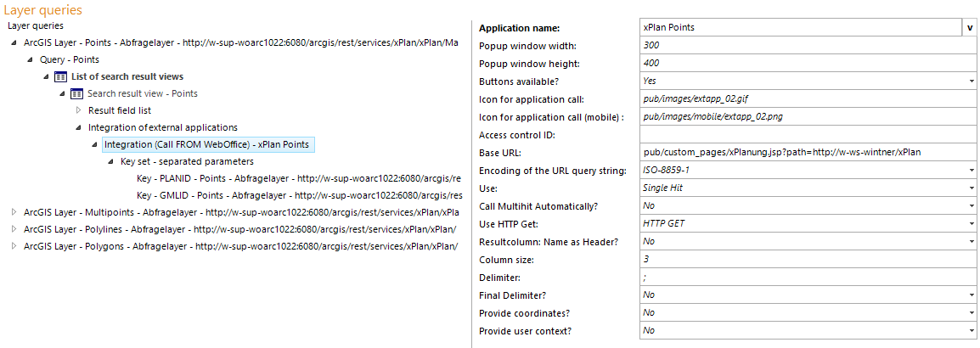Open Resultcolumn Name as Header dropdown

[972, 241]
